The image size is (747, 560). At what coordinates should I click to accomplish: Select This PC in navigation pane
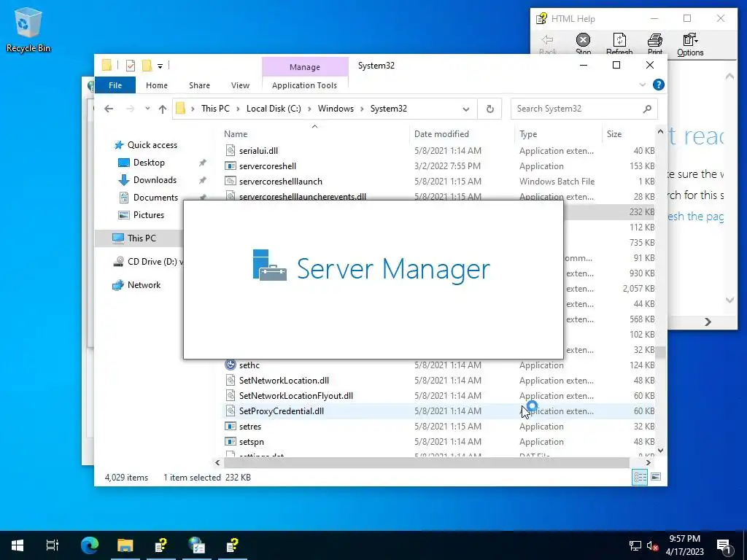(x=142, y=238)
